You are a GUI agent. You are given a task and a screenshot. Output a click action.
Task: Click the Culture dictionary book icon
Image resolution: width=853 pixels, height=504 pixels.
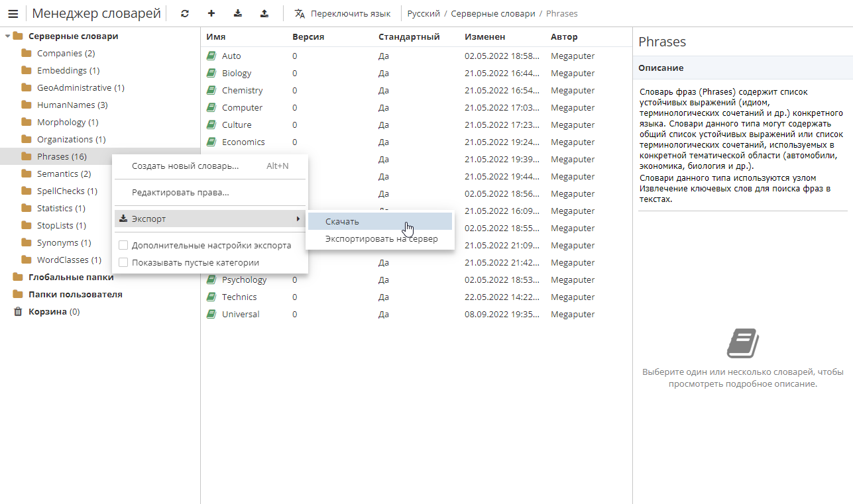point(211,125)
